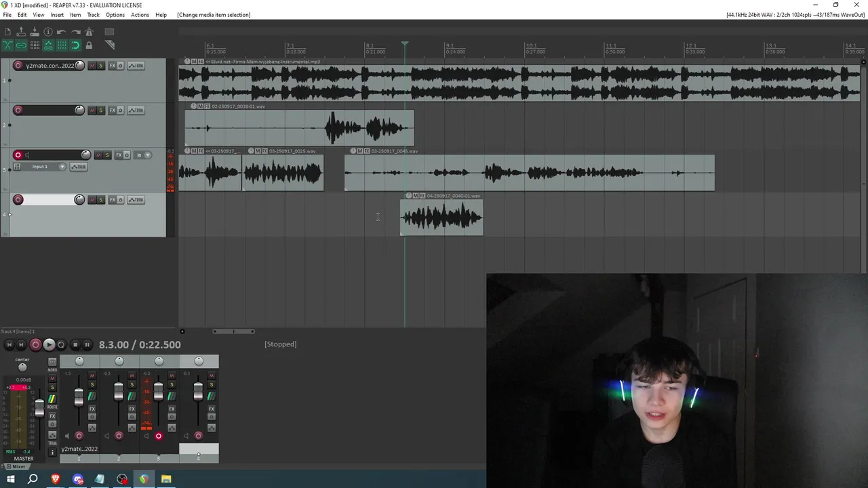Click mixer channel 2 volume fader

[x=119, y=391]
